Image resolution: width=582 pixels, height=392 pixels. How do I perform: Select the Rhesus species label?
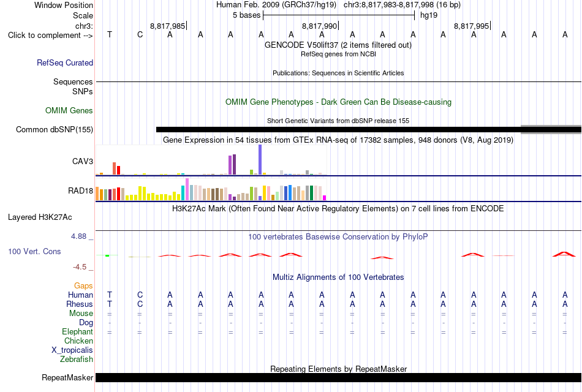(80, 304)
